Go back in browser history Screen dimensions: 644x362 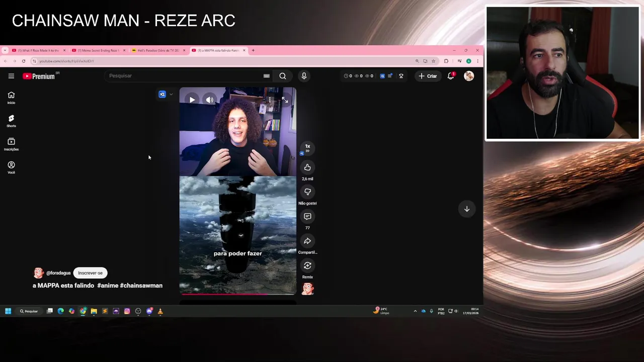6,61
